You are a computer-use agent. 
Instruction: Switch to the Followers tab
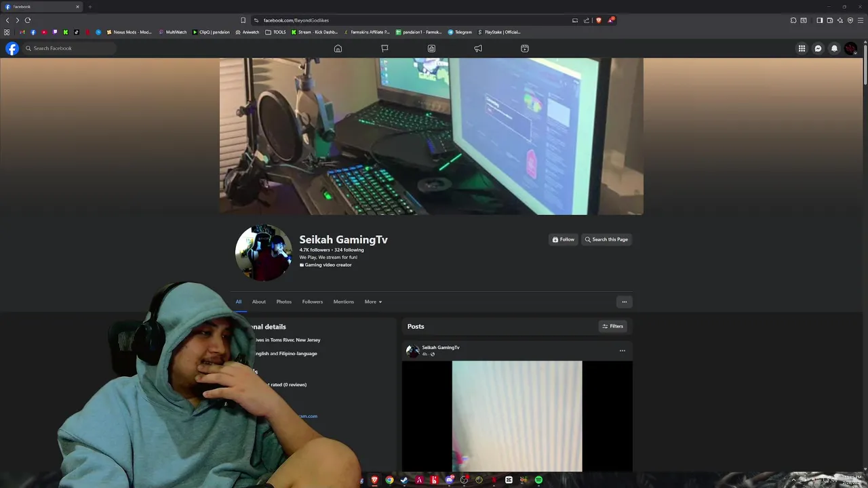tap(313, 302)
